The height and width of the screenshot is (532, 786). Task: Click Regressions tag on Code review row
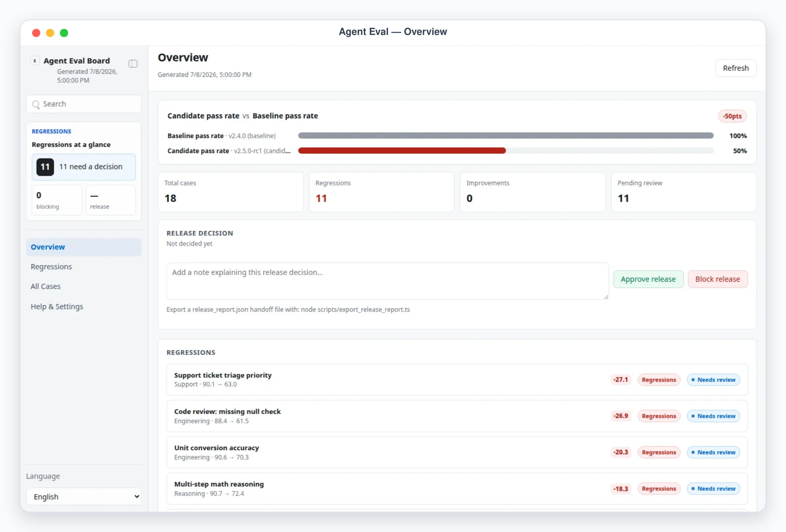tap(659, 416)
